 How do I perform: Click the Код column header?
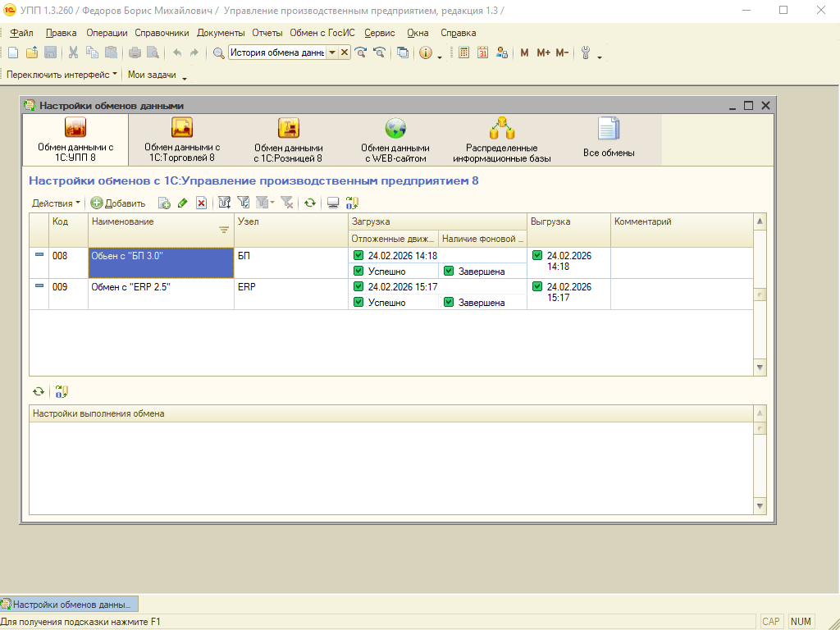tap(69, 230)
